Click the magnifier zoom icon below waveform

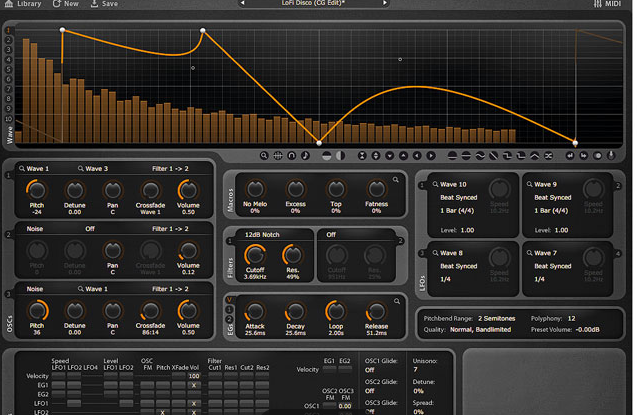click(x=264, y=155)
